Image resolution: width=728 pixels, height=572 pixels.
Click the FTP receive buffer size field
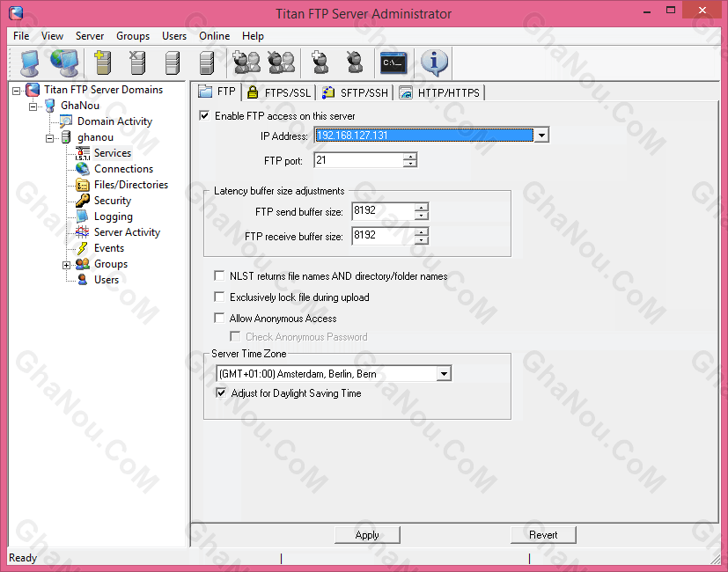click(384, 235)
